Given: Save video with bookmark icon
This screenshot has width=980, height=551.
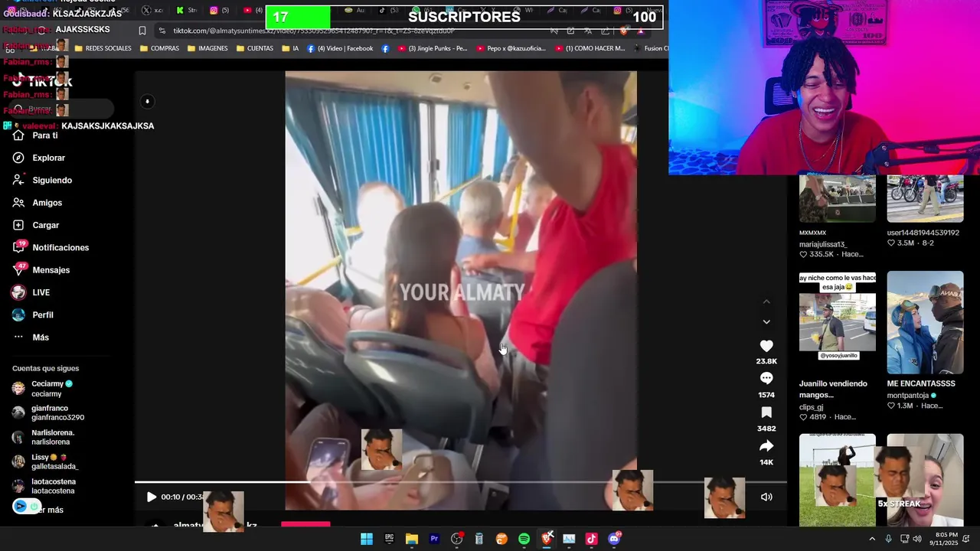Looking at the screenshot, I should coord(766,412).
